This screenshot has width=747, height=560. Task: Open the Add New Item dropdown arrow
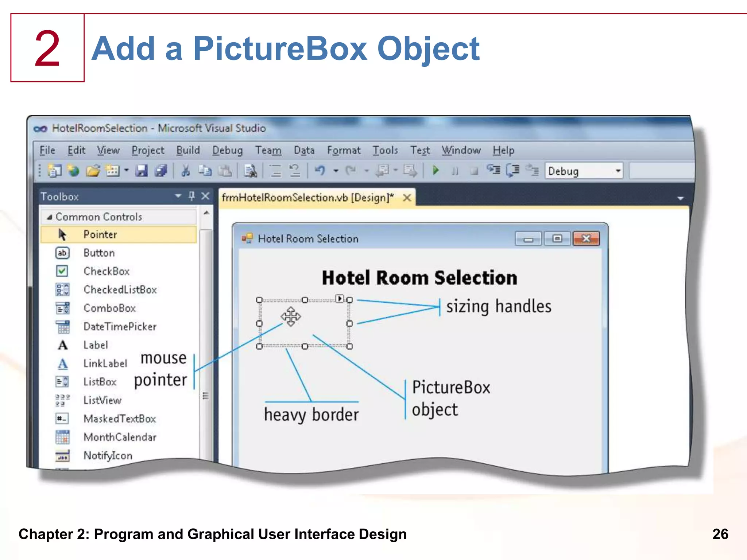coord(126,170)
